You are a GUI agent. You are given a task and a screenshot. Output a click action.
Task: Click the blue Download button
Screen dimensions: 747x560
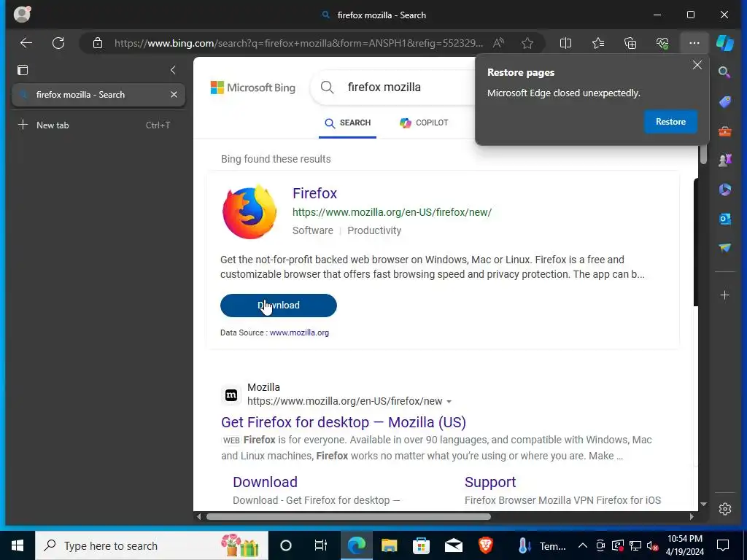point(278,306)
